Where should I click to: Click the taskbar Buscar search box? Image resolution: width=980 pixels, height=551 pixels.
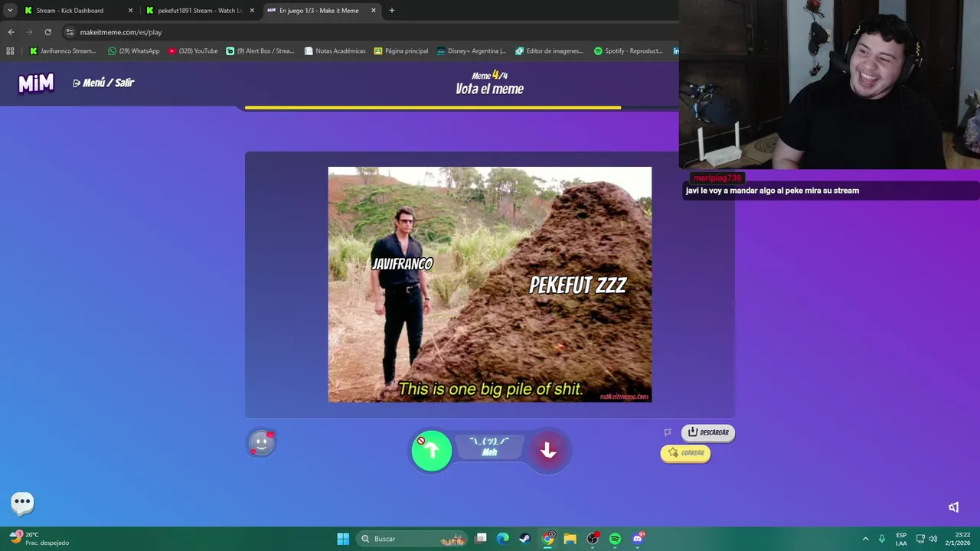pos(413,539)
